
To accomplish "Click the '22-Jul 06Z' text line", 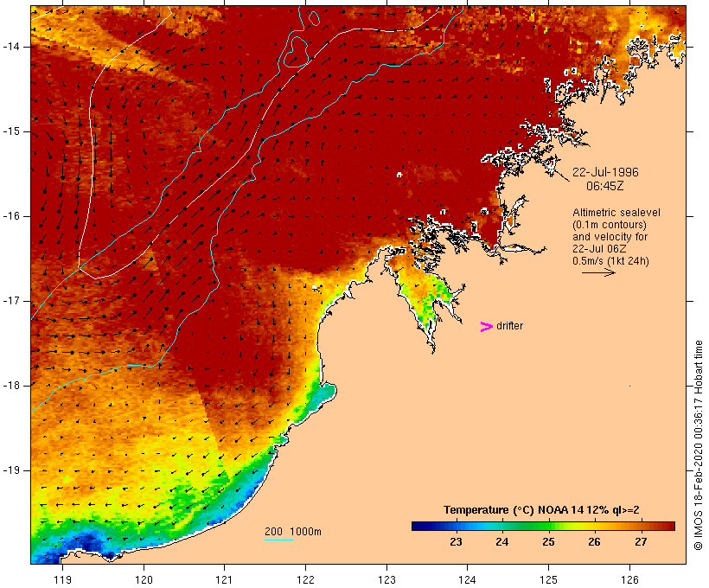I will tap(599, 249).
